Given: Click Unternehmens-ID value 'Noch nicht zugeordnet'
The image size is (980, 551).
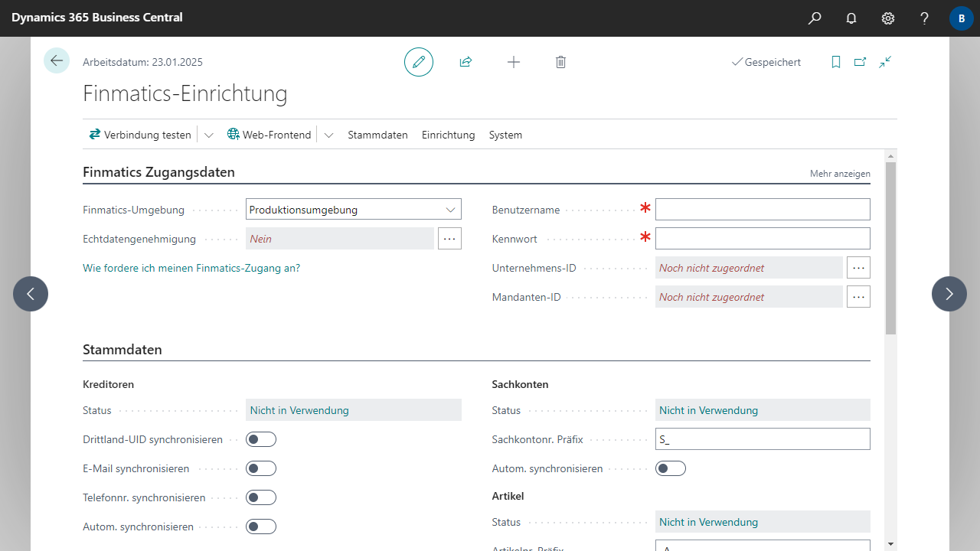Looking at the screenshot, I should coord(749,268).
